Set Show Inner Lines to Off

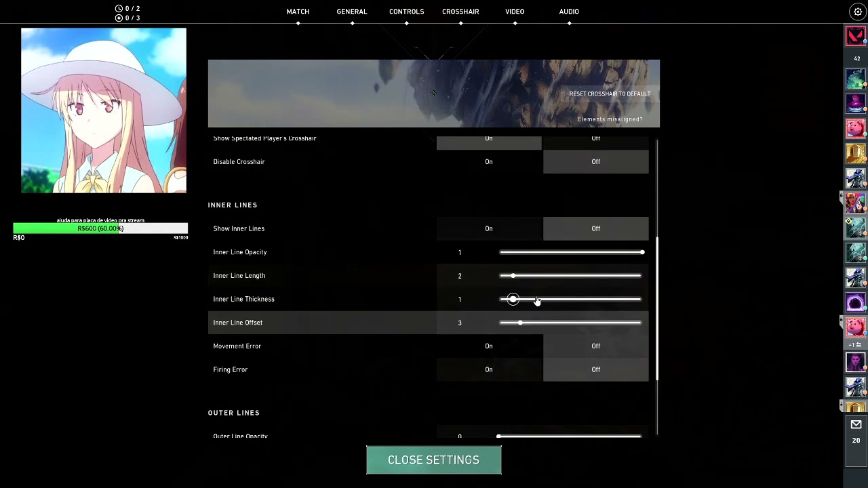point(596,228)
